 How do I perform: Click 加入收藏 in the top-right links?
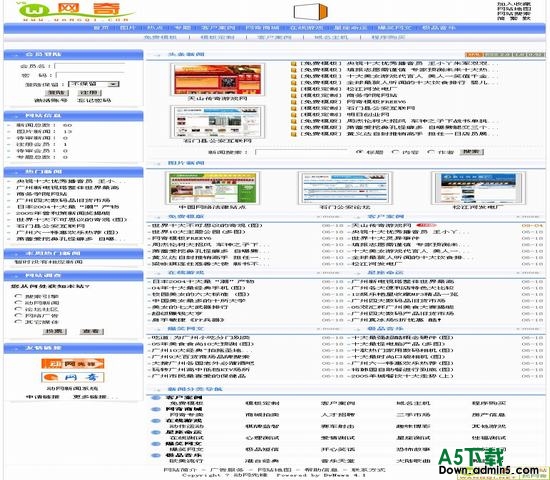[514, 4]
